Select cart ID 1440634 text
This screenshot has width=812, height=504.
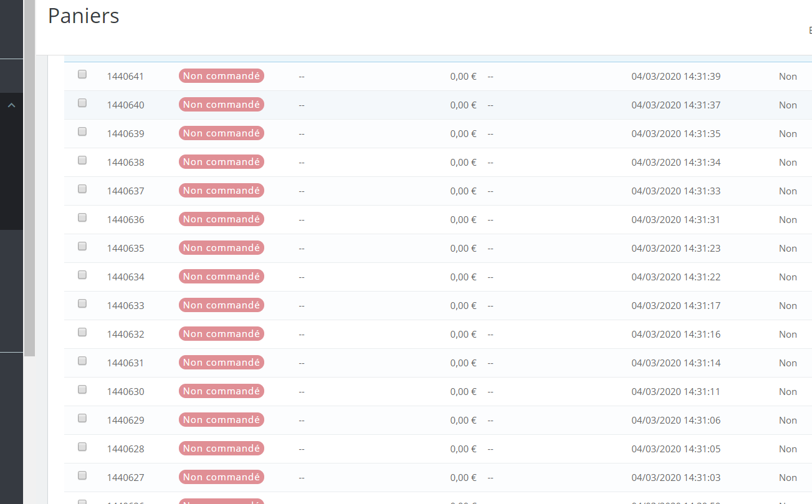coord(125,277)
